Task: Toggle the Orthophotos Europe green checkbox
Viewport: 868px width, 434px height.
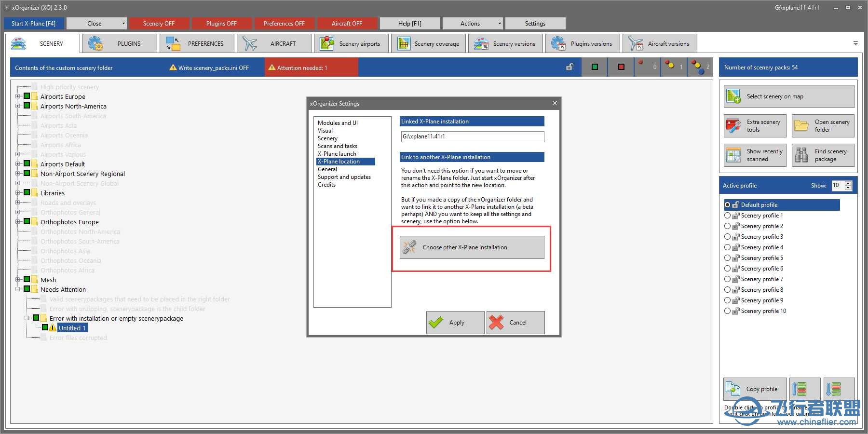Action: (27, 221)
